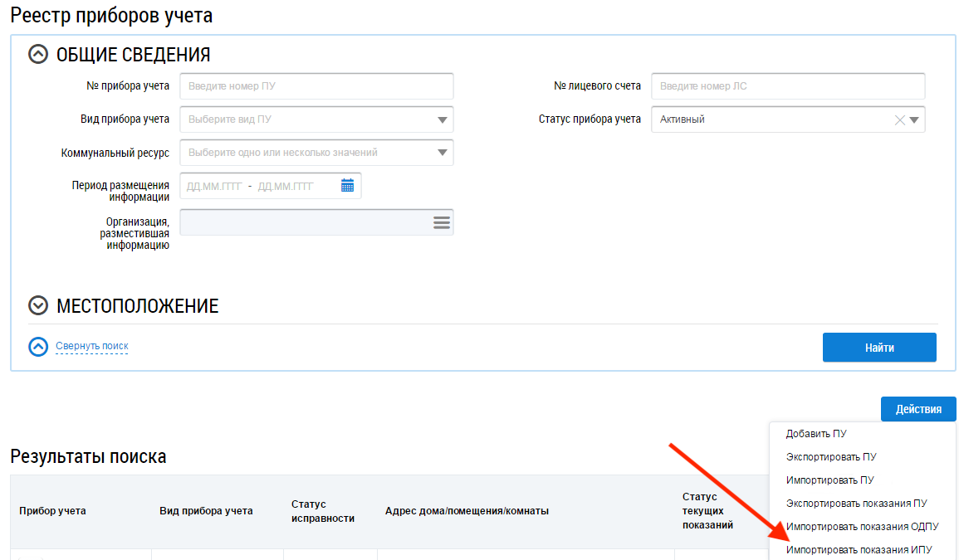The width and height of the screenshot is (959, 560).
Task: Click the Действия button
Action: click(918, 409)
